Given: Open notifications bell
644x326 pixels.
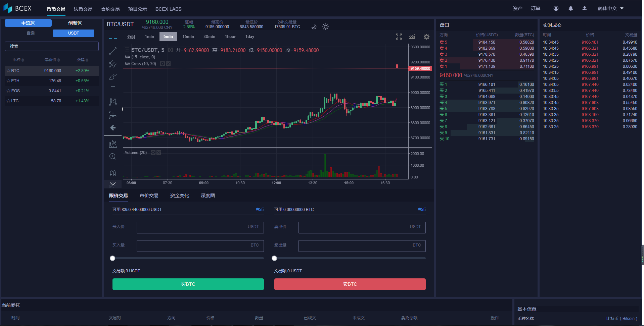Looking at the screenshot, I should [571, 8].
